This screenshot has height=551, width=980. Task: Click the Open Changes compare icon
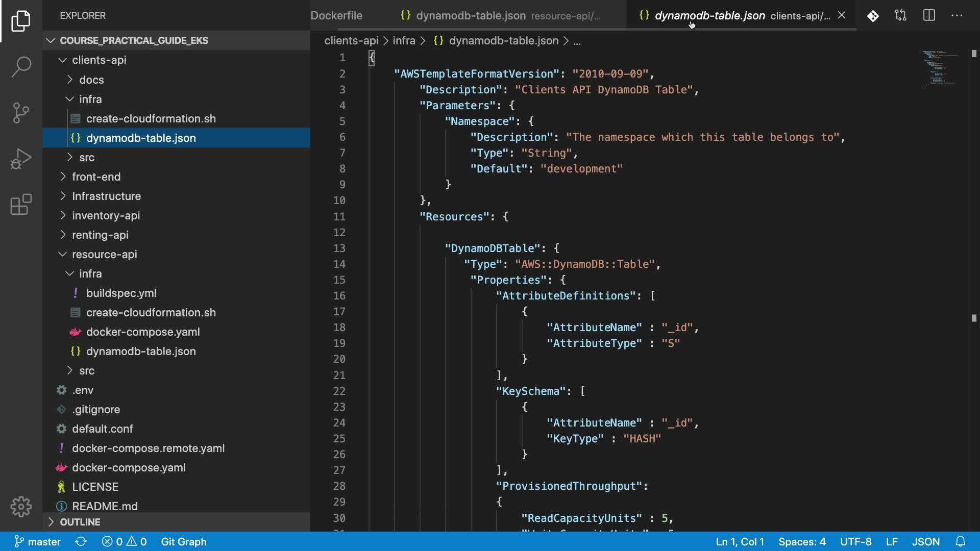coord(901,15)
